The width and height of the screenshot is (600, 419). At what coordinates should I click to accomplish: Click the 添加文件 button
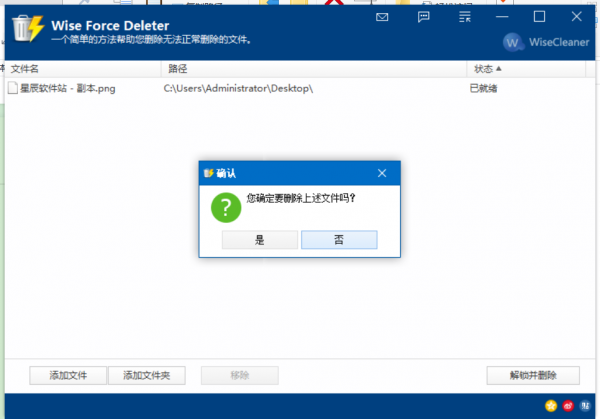[x=68, y=375]
